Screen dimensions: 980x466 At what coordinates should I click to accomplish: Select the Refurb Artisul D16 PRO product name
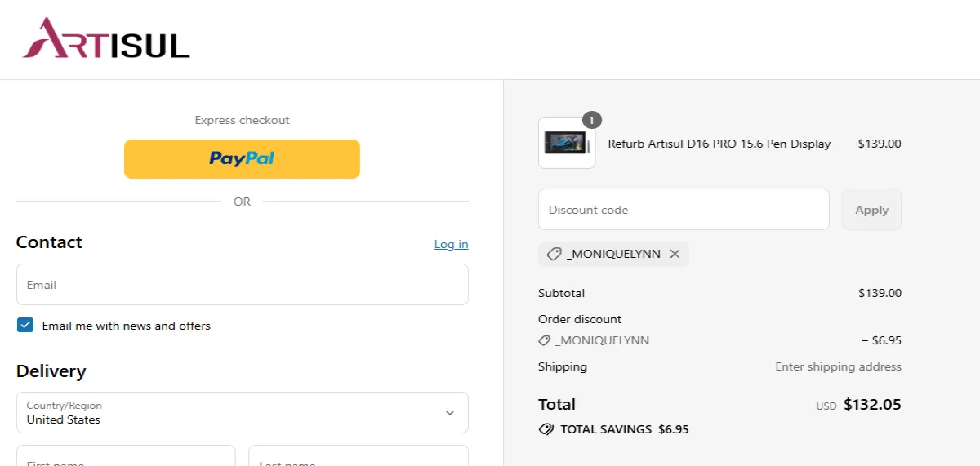pyautogui.click(x=719, y=144)
